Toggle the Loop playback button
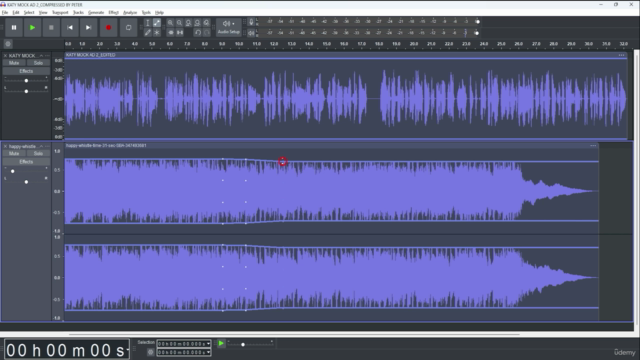640x360 pixels. [x=128, y=28]
